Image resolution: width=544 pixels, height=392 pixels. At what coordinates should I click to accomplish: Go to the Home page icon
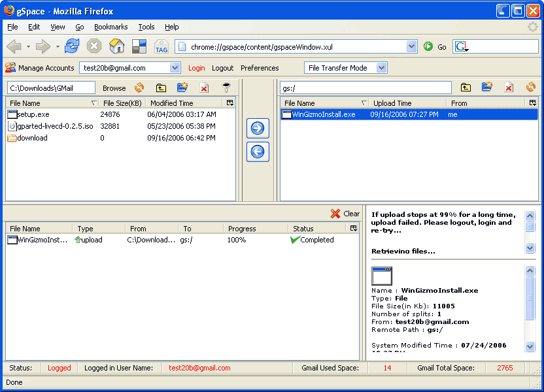pos(116,46)
